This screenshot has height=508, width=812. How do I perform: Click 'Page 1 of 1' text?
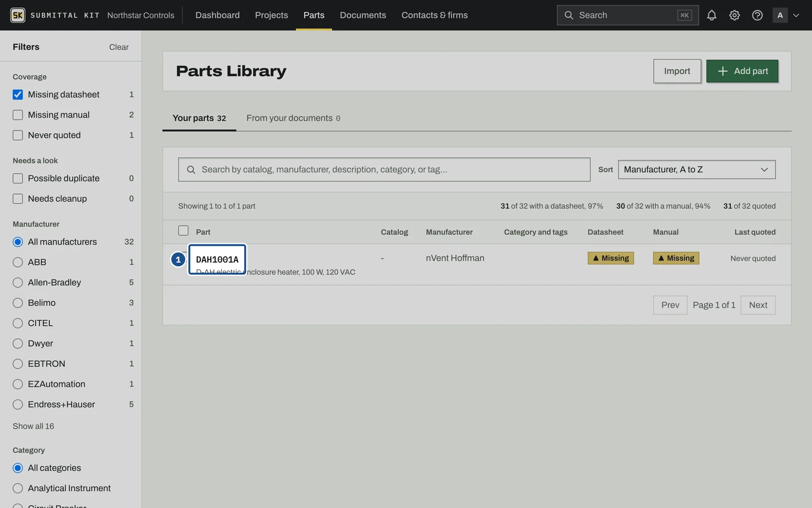[714, 305]
